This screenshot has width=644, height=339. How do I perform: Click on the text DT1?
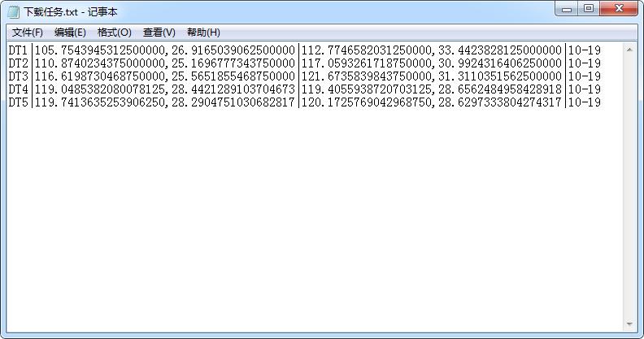coord(18,50)
